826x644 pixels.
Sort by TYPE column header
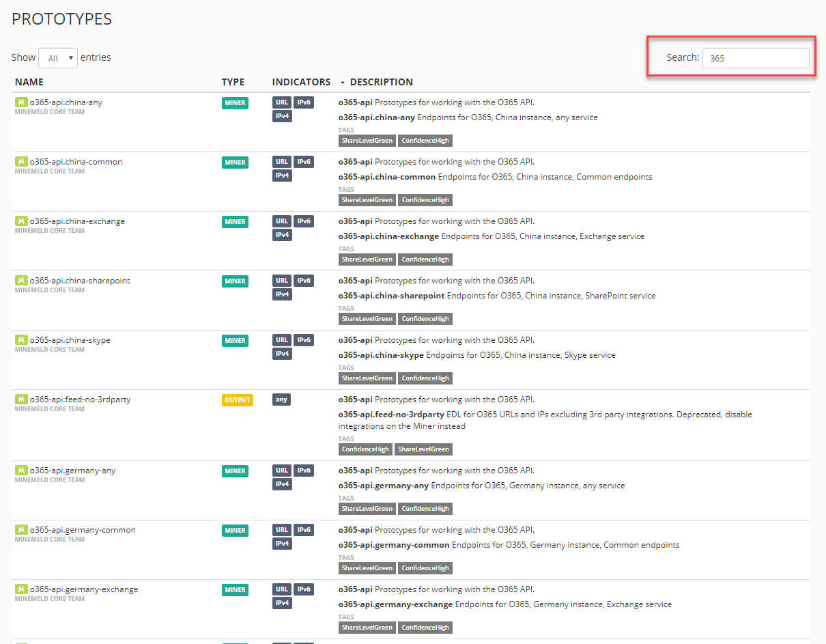click(x=233, y=82)
